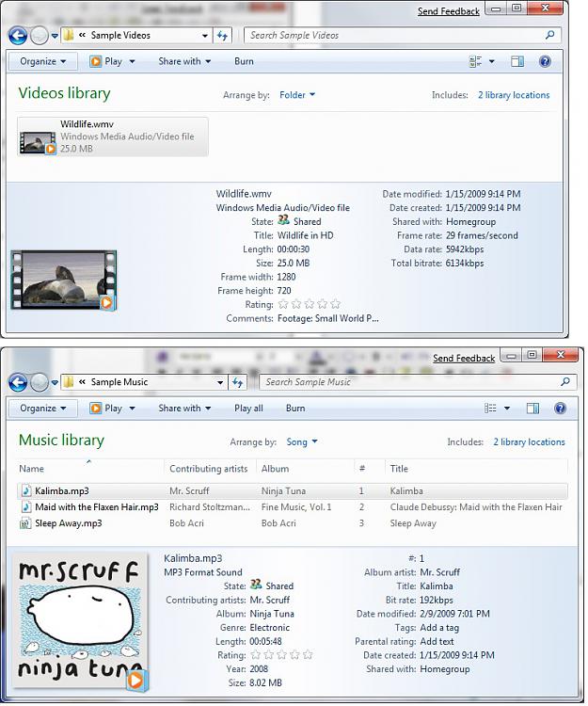Rate Kalimba.mp3 one star
This screenshot has height=706, width=588.
(x=255, y=655)
